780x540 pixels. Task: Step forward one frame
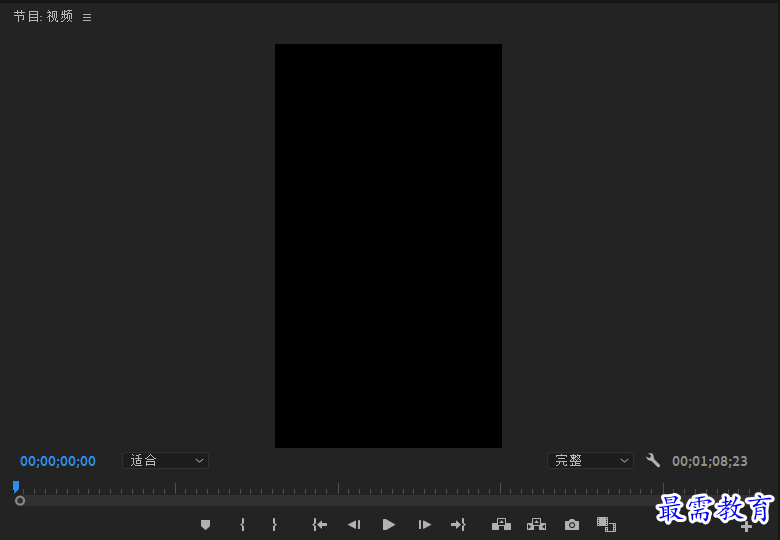click(x=424, y=525)
